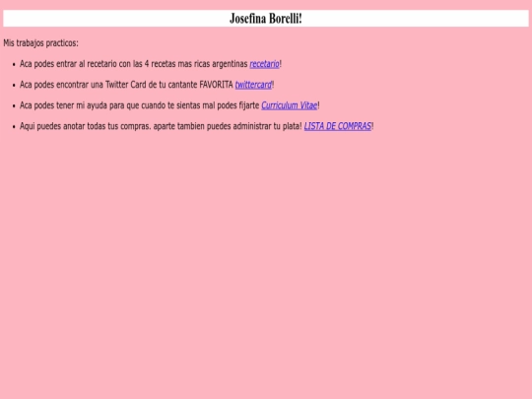Open the LISTA DE COMPRAS link
Image resolution: width=532 pixels, height=399 pixels.
click(338, 126)
